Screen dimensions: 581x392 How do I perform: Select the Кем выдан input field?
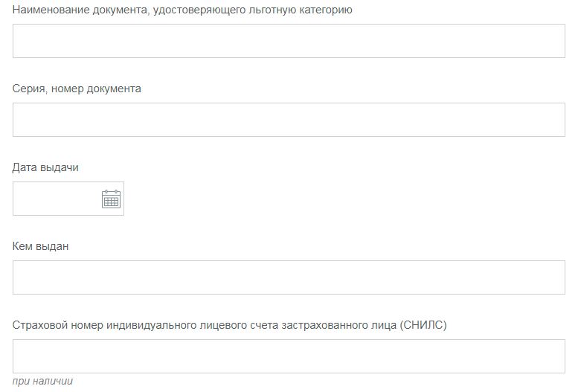coord(289,277)
